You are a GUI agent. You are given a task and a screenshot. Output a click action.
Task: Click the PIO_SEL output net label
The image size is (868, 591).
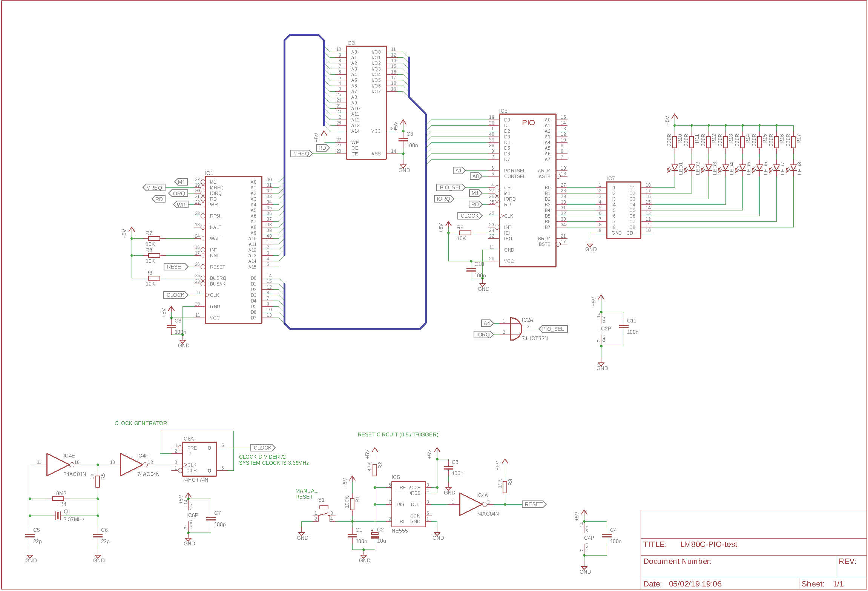[x=553, y=329]
